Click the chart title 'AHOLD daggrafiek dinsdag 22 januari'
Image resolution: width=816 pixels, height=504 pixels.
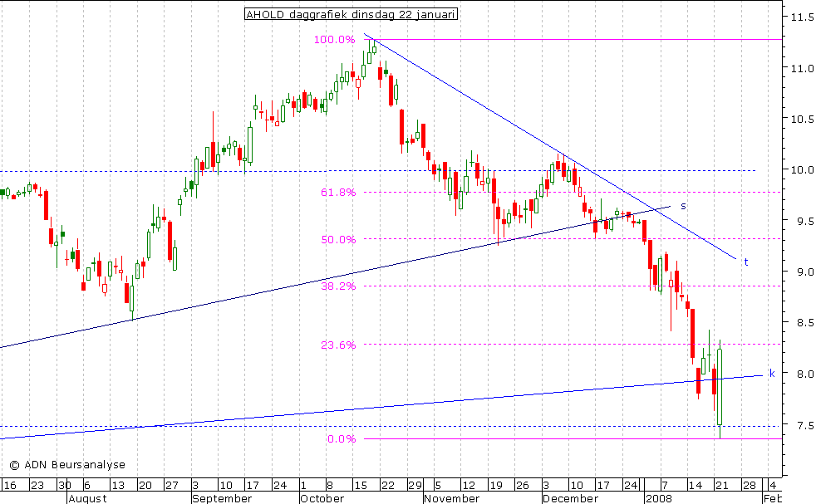click(x=351, y=15)
